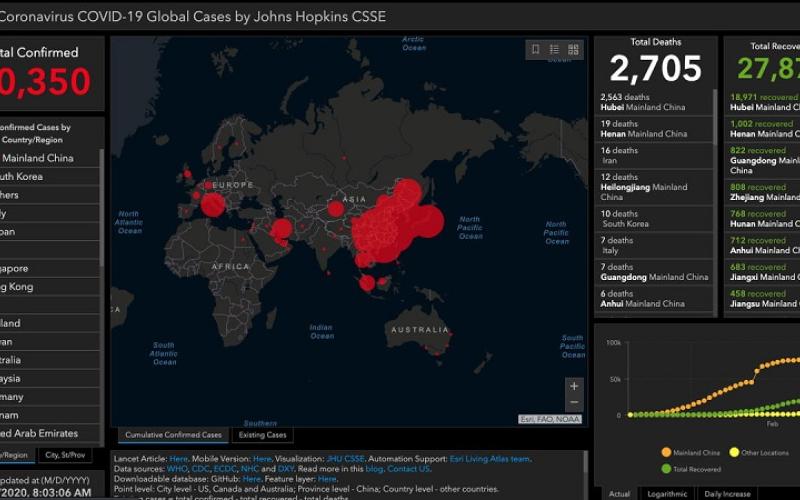Toggle Total Recovered green legend marker
800x500 pixels.
point(667,468)
